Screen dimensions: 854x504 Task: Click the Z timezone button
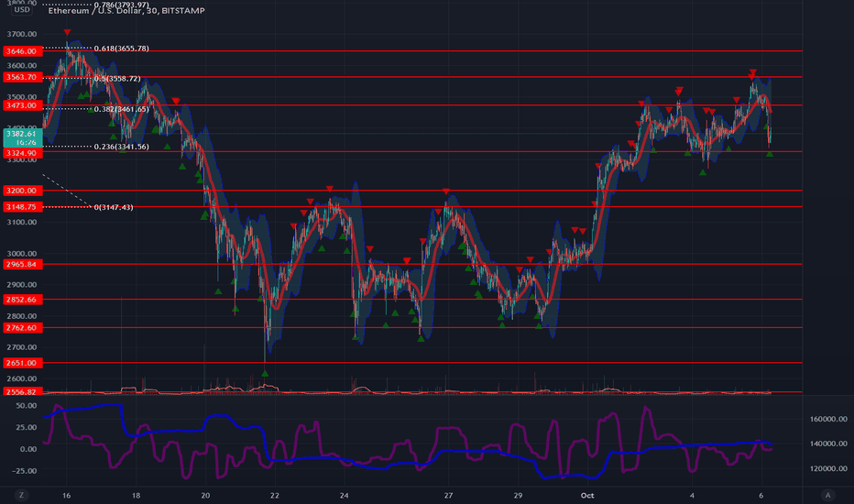[22, 495]
